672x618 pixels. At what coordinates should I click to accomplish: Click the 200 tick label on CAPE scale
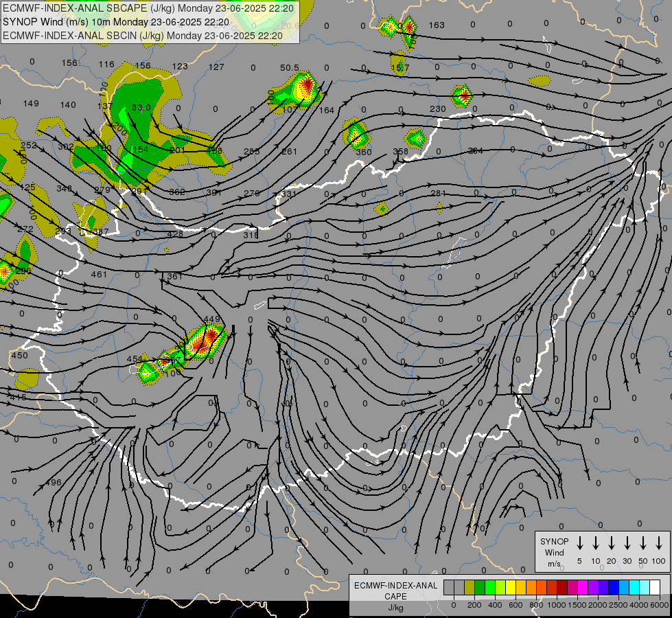tap(474, 605)
